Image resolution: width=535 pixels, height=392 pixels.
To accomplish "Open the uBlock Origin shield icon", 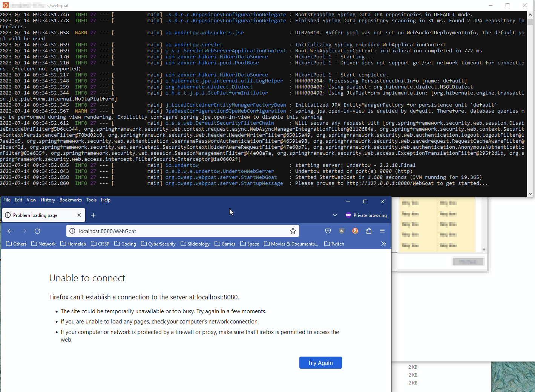I will 342,231.
